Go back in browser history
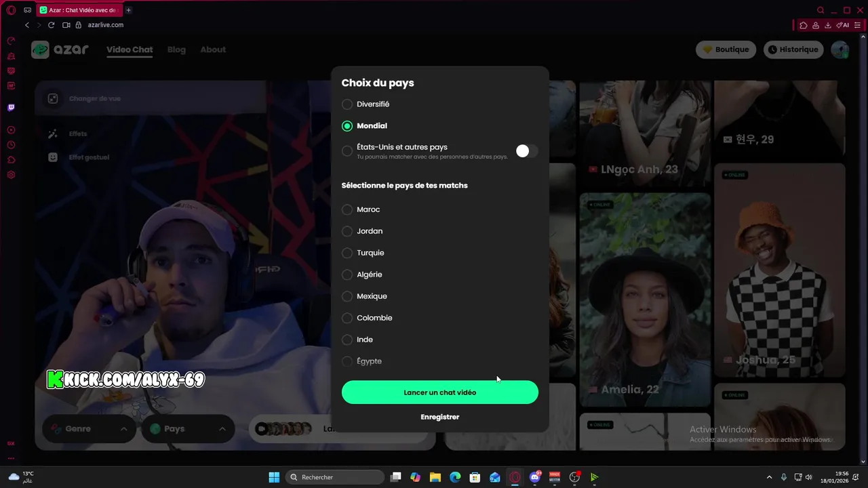 click(27, 25)
